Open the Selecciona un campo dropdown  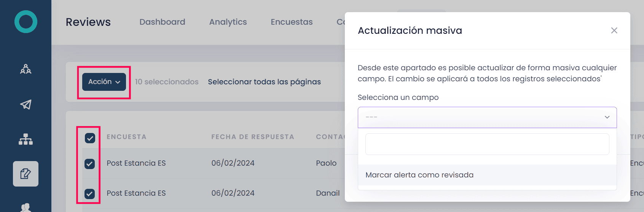tap(487, 117)
